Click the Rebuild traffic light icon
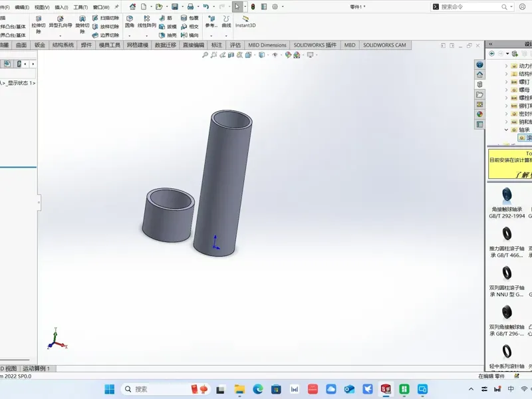Screen dimensions: 532x399 coord(253,7)
